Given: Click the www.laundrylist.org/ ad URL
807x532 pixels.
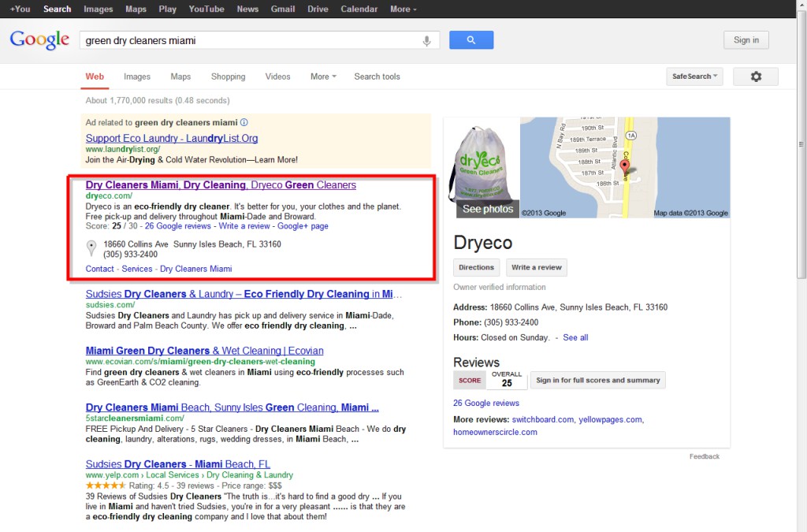Looking at the screenshot, I should [x=122, y=149].
